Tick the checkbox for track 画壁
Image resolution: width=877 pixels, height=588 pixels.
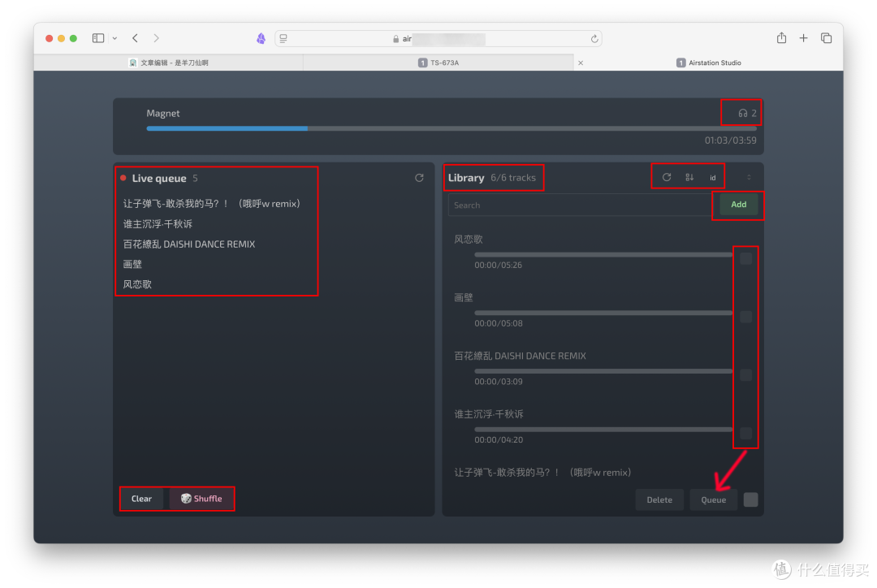746,317
